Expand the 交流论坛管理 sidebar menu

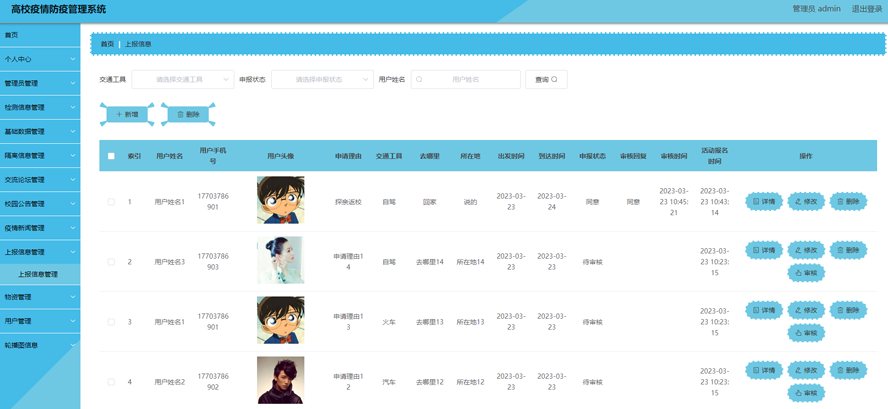tap(40, 180)
